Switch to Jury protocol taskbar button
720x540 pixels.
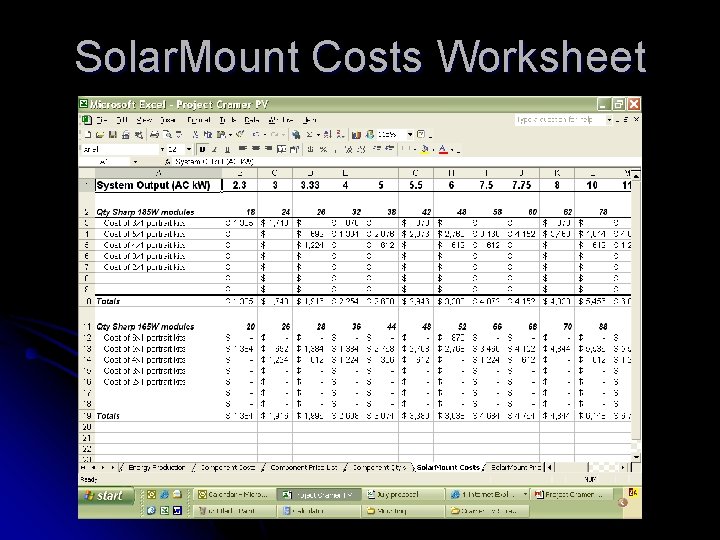(404, 495)
